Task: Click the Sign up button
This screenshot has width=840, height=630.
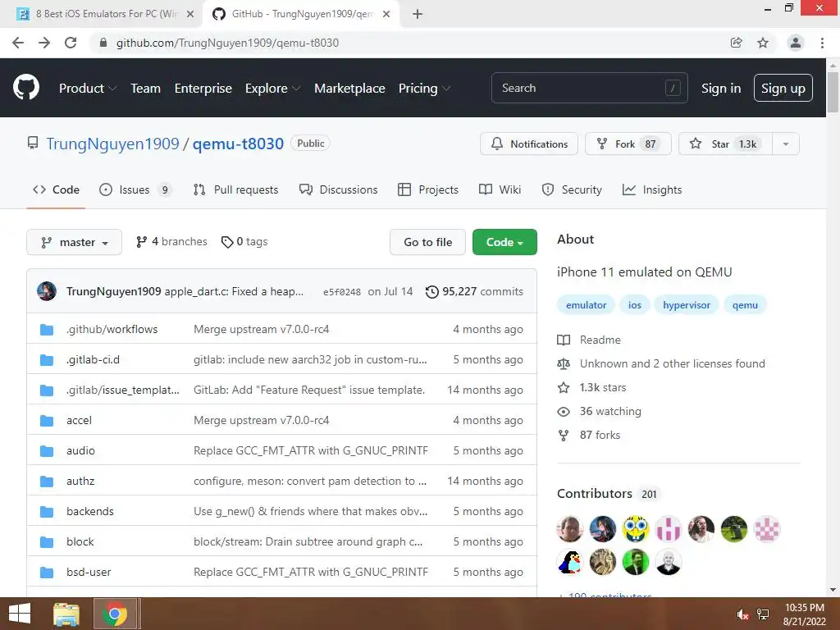Action: (783, 88)
